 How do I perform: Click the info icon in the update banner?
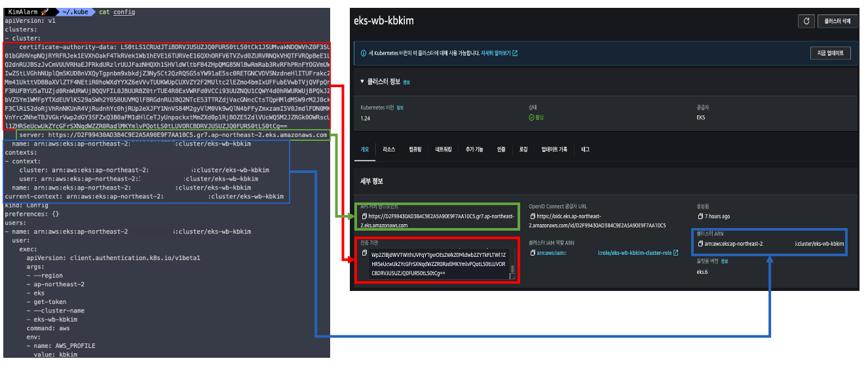(x=364, y=53)
